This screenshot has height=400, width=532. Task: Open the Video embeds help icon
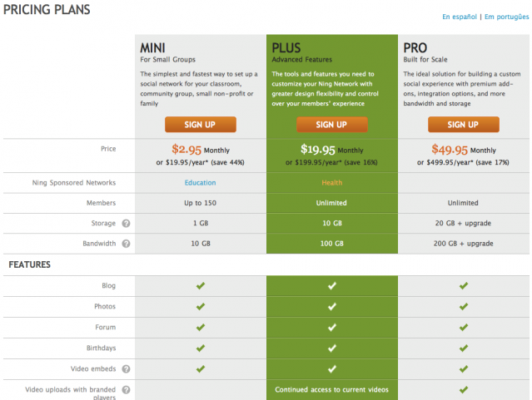pyautogui.click(x=126, y=369)
